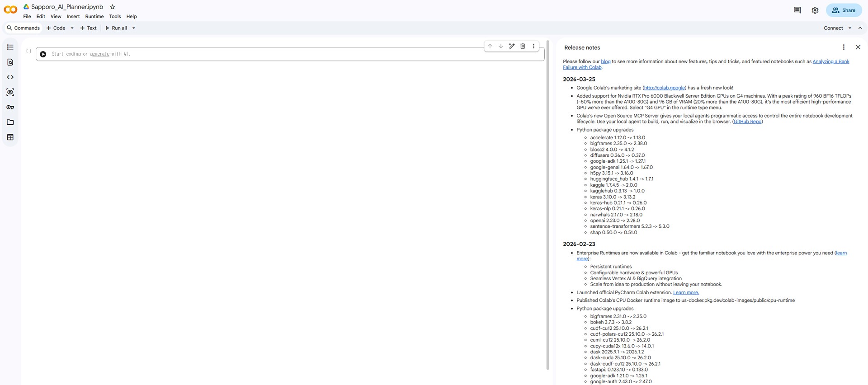Image resolution: width=868 pixels, height=385 pixels.
Task: Open the Tools menu
Action: coord(115,16)
